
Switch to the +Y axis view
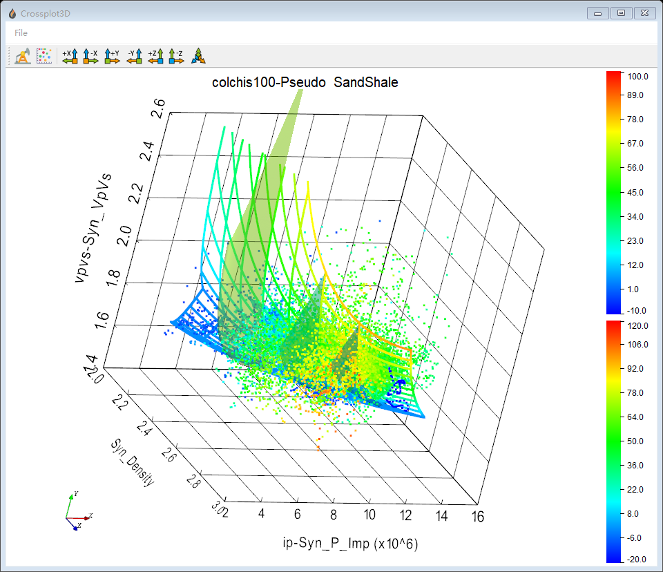[112, 56]
